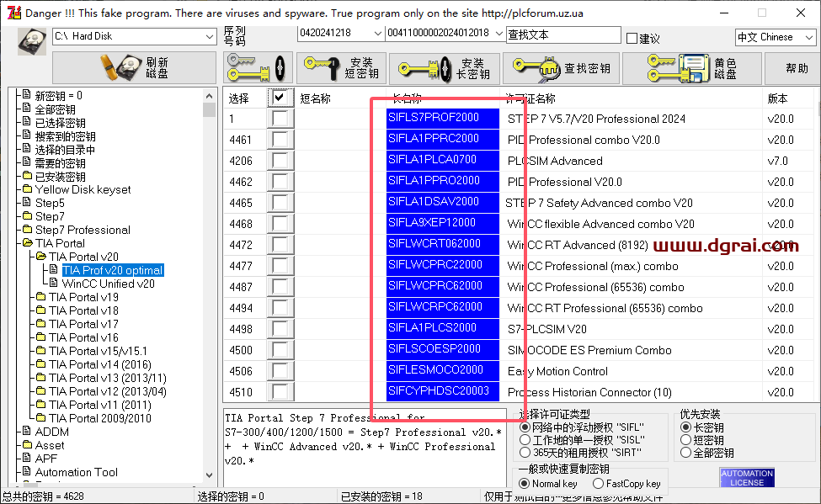
Task: Click the 7-Zip style title bar icon
Action: tap(13, 13)
